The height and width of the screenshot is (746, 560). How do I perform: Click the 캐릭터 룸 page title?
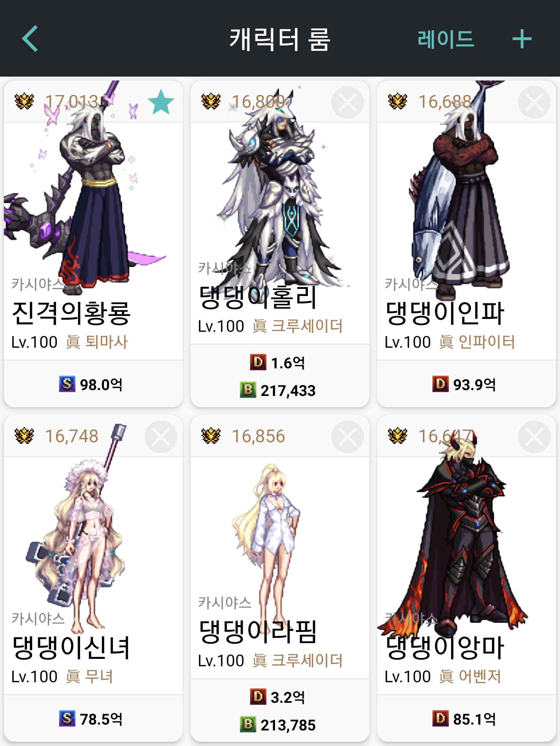click(280, 39)
